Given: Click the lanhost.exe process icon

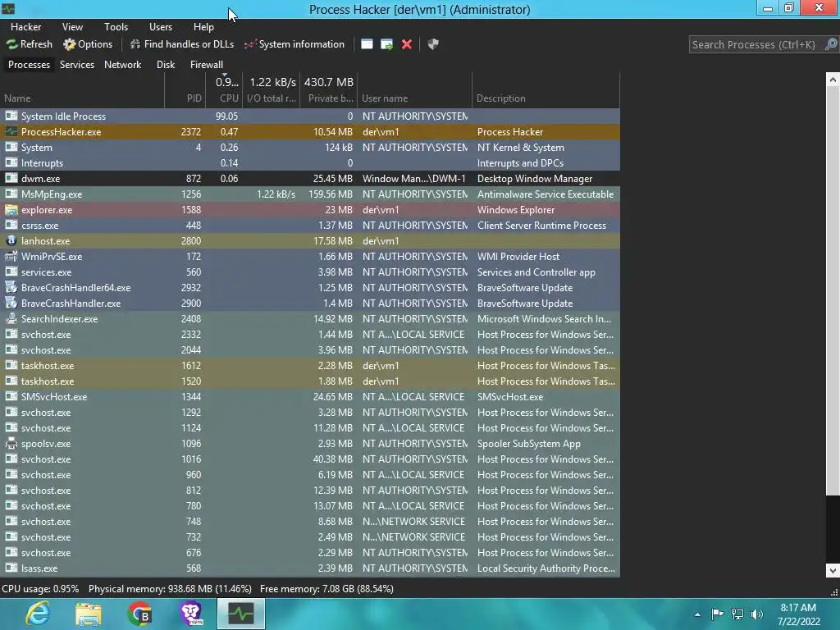Looking at the screenshot, I should pos(11,240).
